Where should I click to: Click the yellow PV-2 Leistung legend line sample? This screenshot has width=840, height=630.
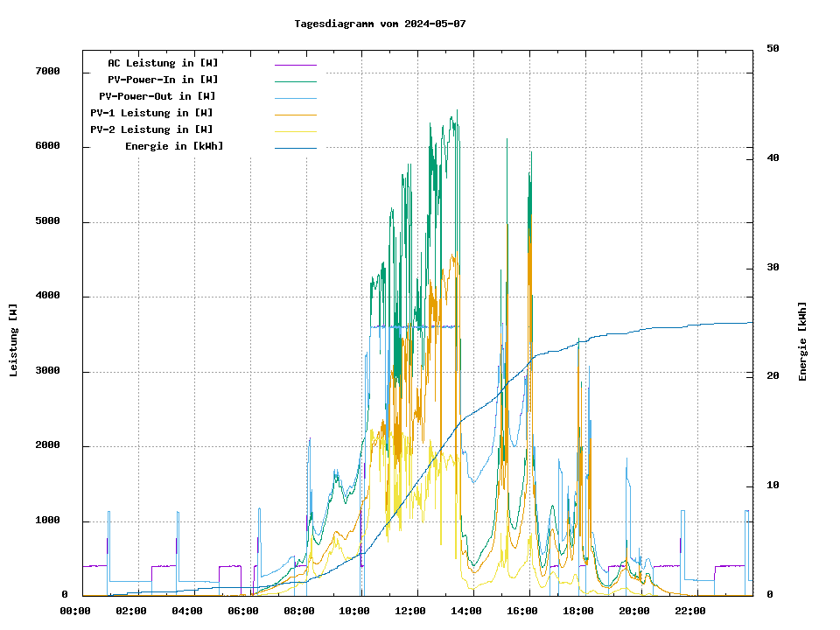(295, 131)
